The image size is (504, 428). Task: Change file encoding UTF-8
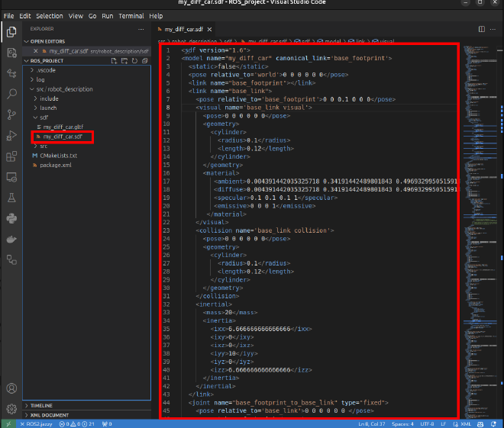[x=427, y=424]
